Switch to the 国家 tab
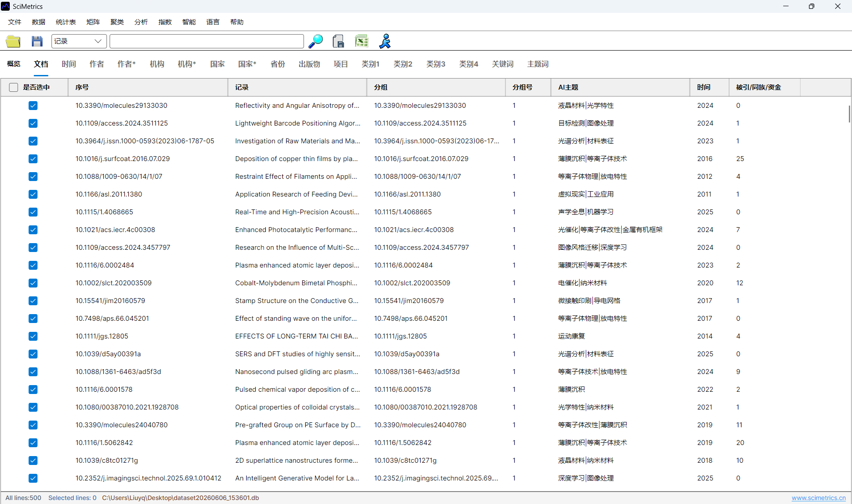 pyautogui.click(x=217, y=64)
